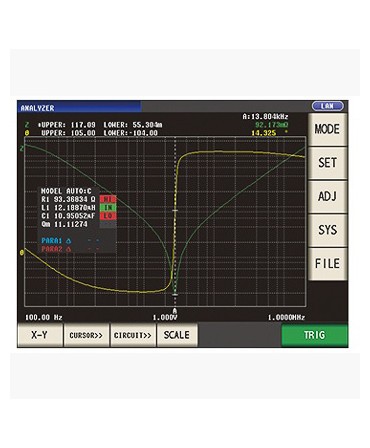Open the MODE menu button

tap(327, 129)
